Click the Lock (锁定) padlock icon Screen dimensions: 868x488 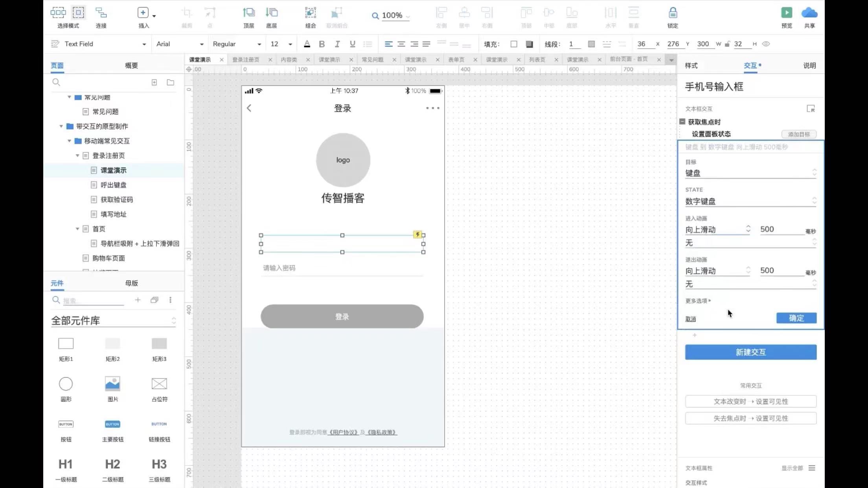click(x=673, y=13)
